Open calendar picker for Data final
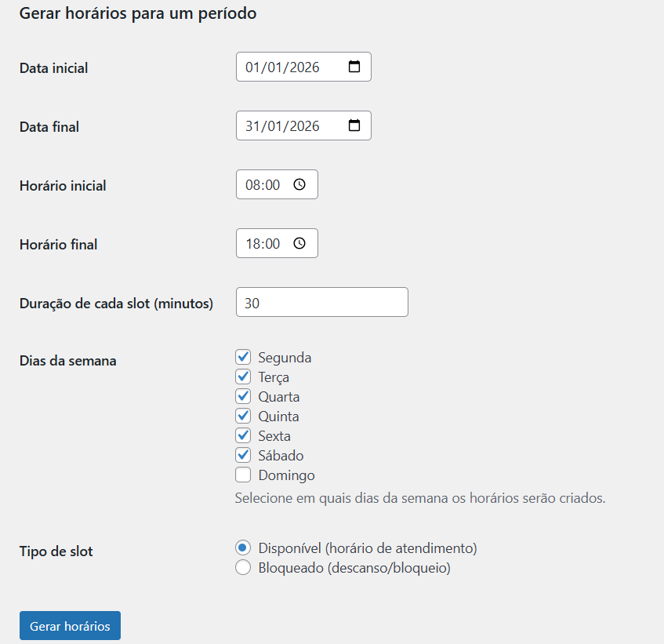The width and height of the screenshot is (664, 644). pyautogui.click(x=354, y=126)
